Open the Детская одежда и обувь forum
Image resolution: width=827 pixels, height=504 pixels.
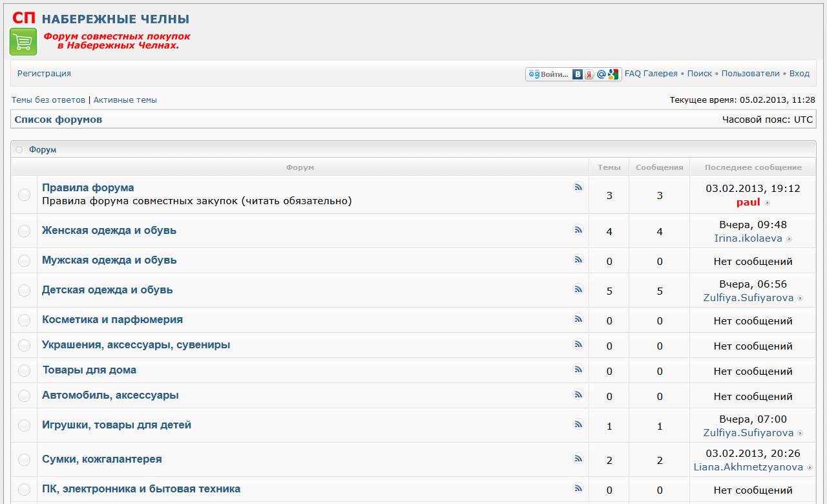107,290
